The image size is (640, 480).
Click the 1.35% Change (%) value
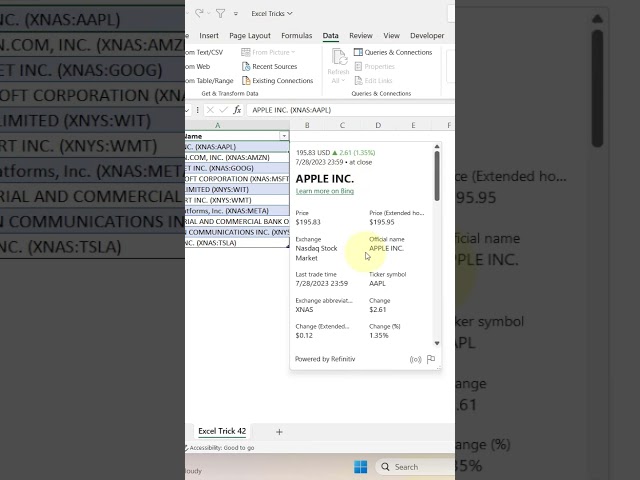379,336
